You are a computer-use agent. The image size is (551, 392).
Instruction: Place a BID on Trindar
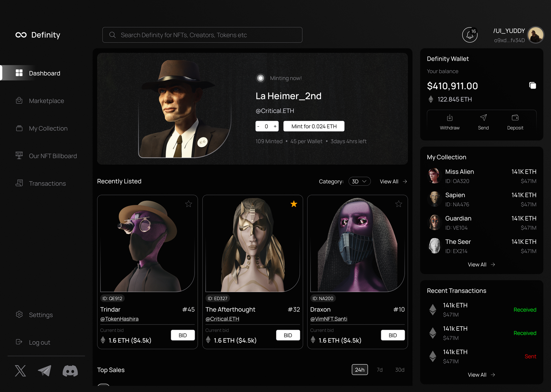(x=183, y=335)
